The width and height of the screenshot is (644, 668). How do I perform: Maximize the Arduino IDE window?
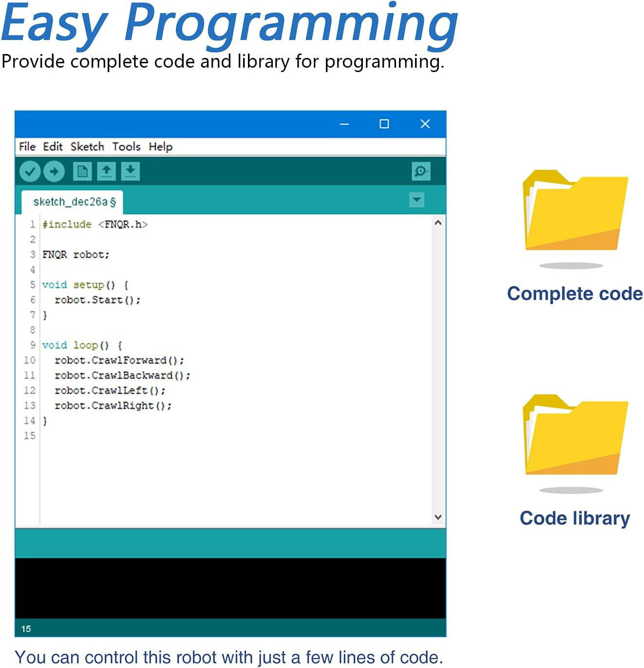384,124
